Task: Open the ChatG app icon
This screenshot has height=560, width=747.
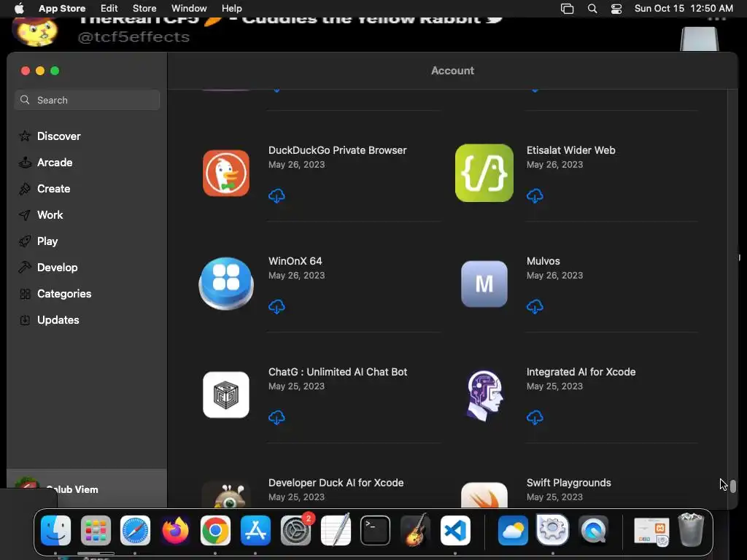Action: click(x=226, y=394)
